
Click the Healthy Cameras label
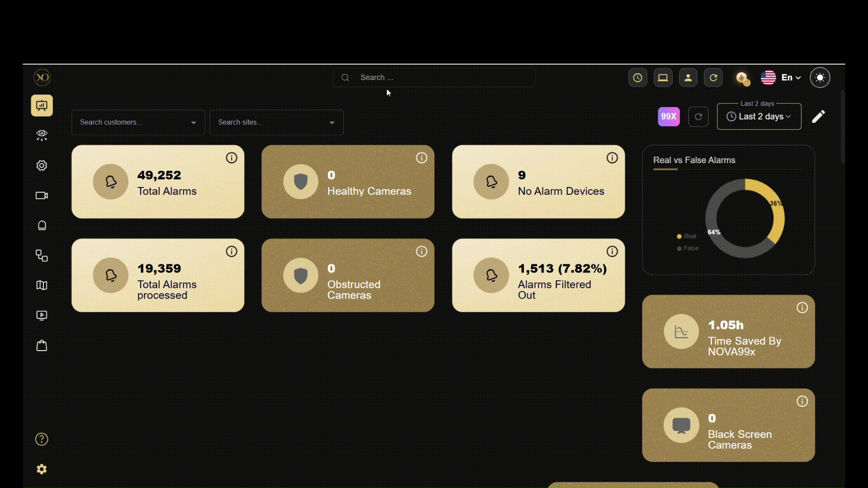tap(369, 191)
